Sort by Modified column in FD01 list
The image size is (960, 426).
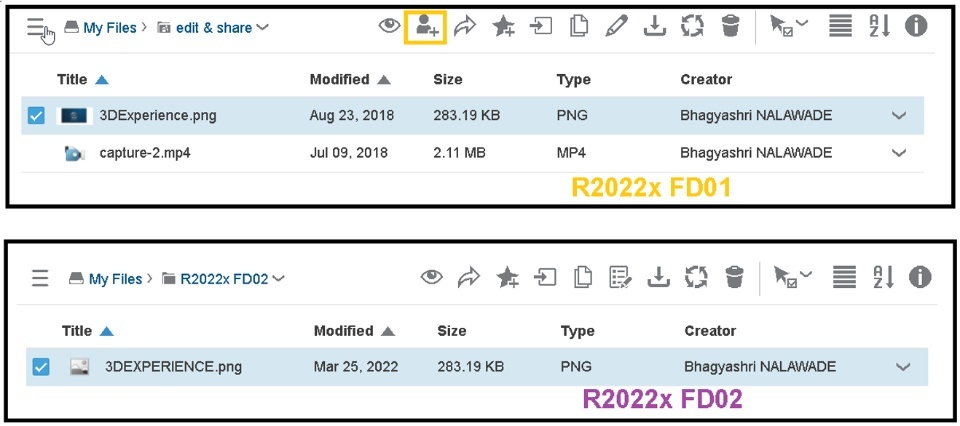click(x=340, y=79)
